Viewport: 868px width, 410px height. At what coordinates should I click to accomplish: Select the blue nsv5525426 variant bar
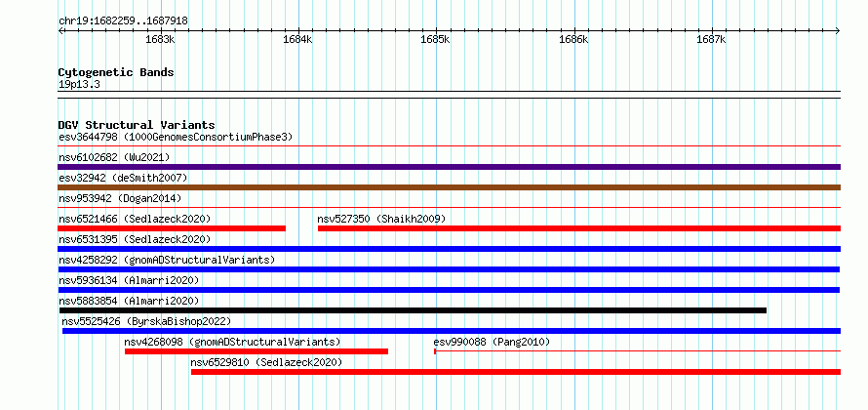452,331
